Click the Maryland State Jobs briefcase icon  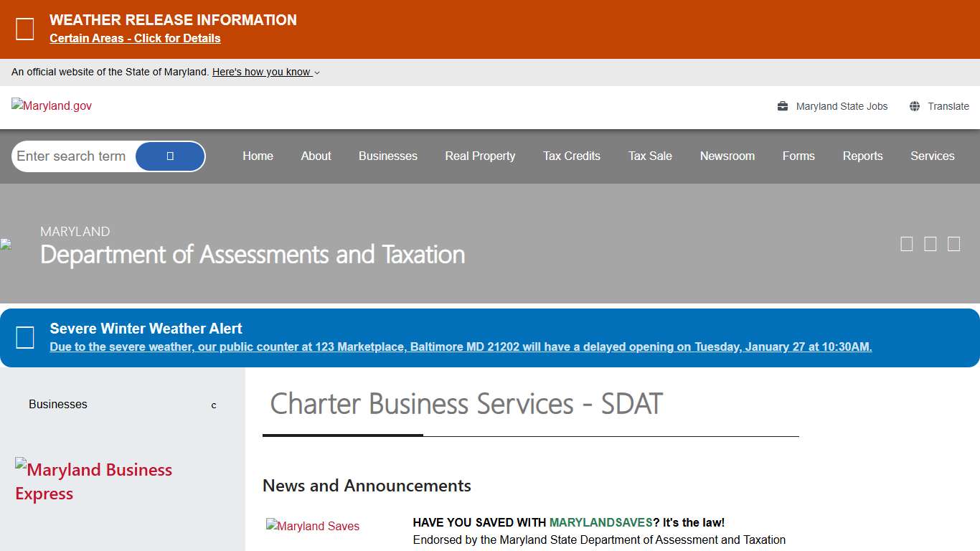point(782,105)
